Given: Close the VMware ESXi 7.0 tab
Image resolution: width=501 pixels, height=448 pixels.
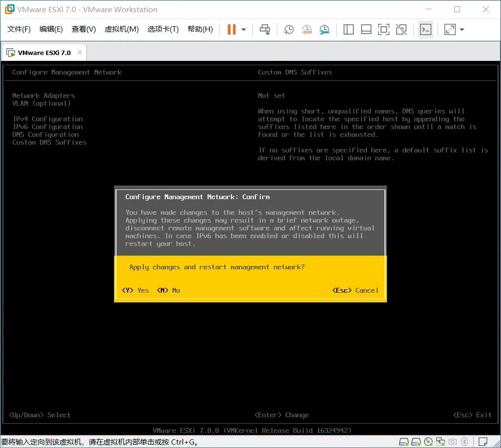Looking at the screenshot, I should click(79, 52).
